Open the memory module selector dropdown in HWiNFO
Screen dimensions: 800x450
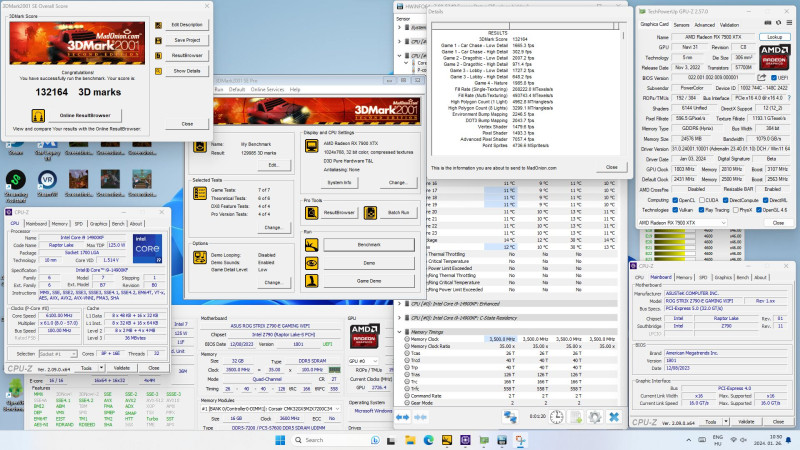[271, 409]
